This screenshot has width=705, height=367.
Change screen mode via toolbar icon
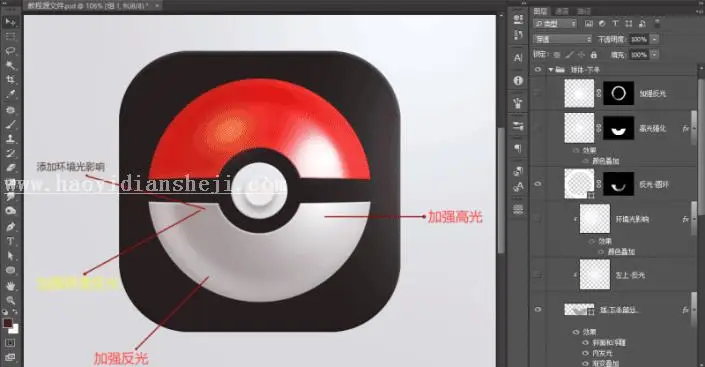10,357
